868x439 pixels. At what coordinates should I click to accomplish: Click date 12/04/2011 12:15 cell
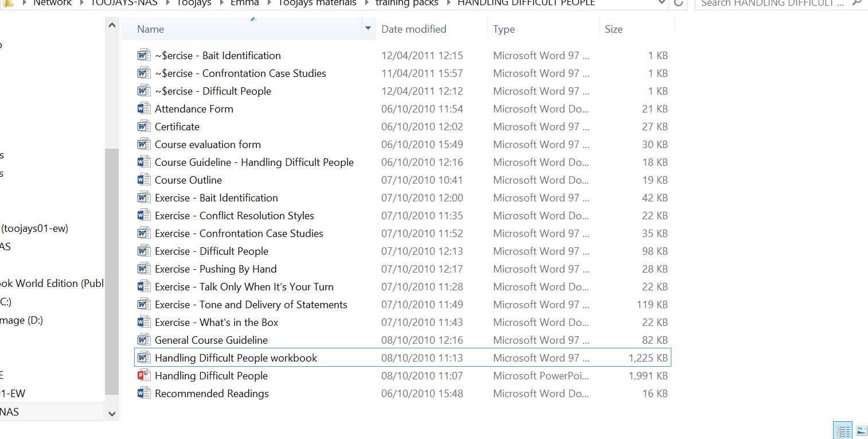click(x=422, y=55)
